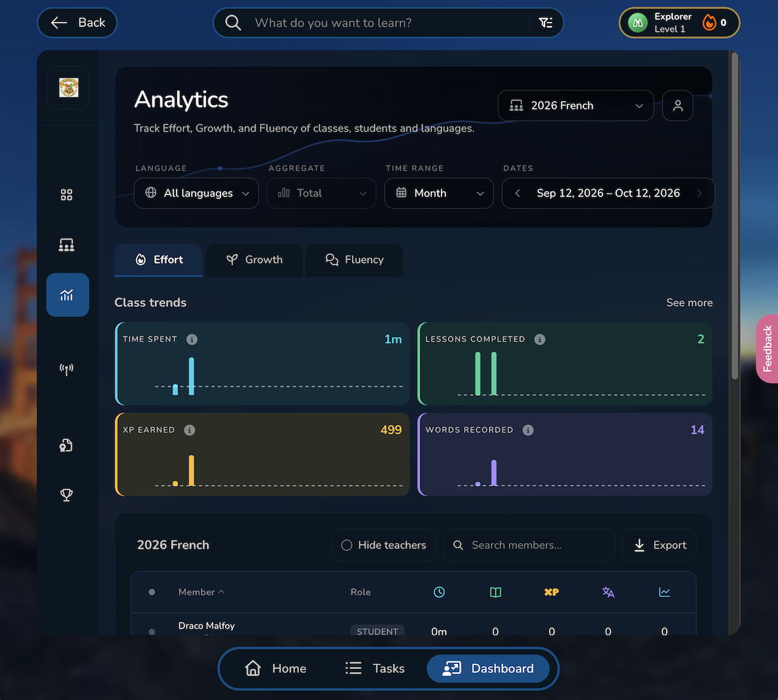Open the Aggregate Total dropdown
Image resolution: width=778 pixels, height=700 pixels.
tap(322, 193)
